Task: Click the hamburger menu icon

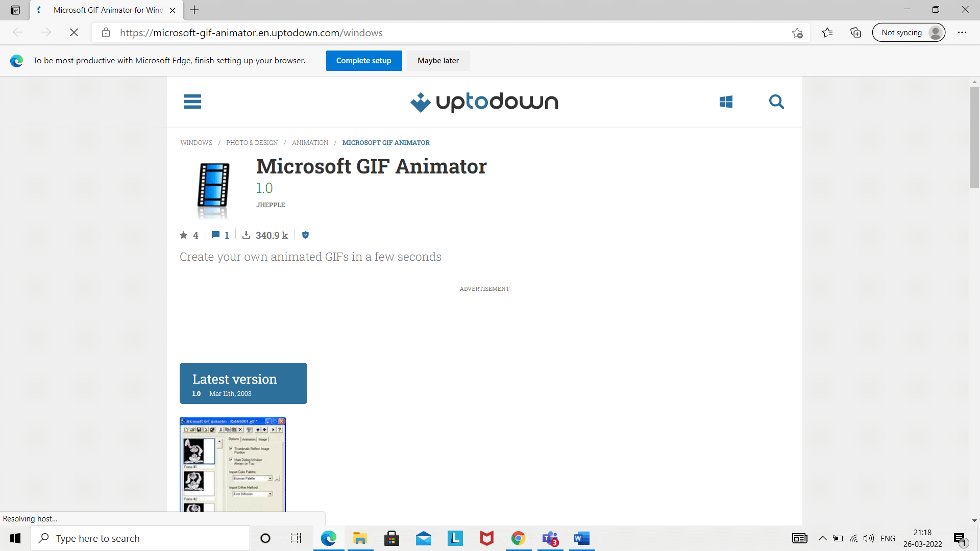Action: [192, 102]
